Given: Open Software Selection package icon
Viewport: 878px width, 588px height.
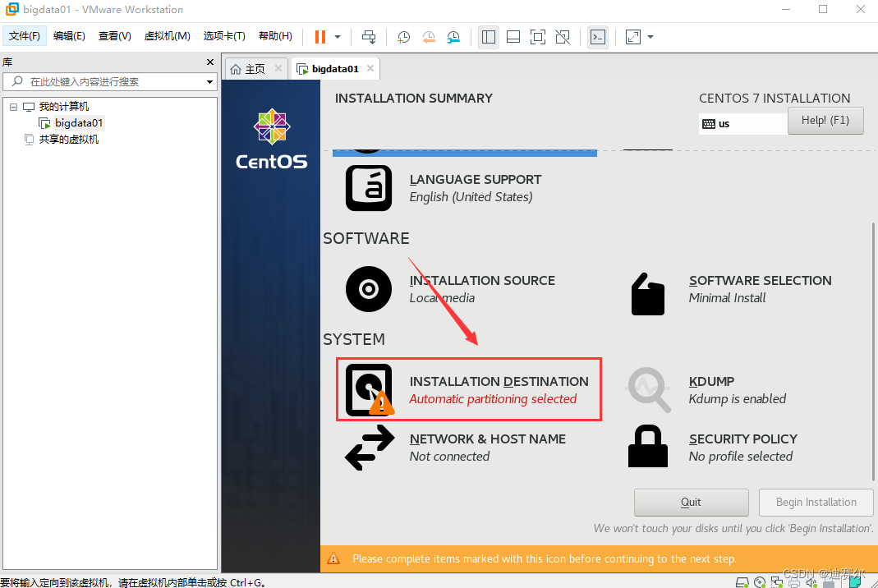Looking at the screenshot, I should [648, 294].
